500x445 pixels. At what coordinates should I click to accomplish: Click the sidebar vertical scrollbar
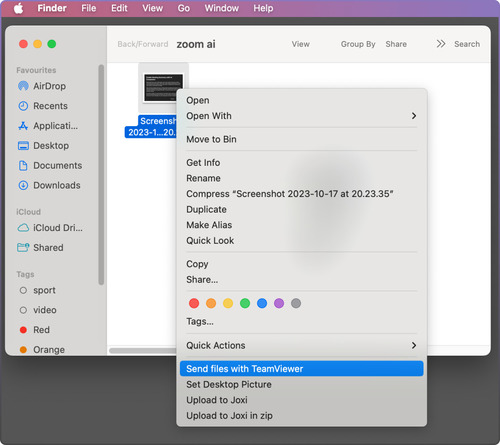(101, 175)
